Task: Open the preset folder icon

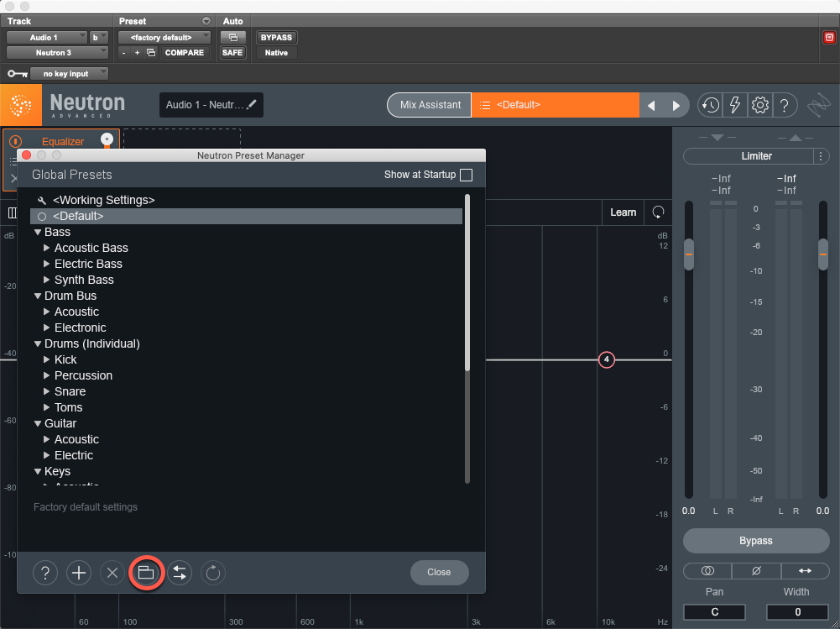Action: click(146, 573)
